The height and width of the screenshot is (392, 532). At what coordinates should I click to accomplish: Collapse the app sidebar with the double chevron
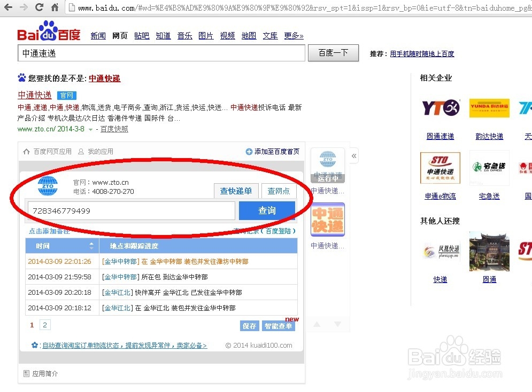point(354,156)
